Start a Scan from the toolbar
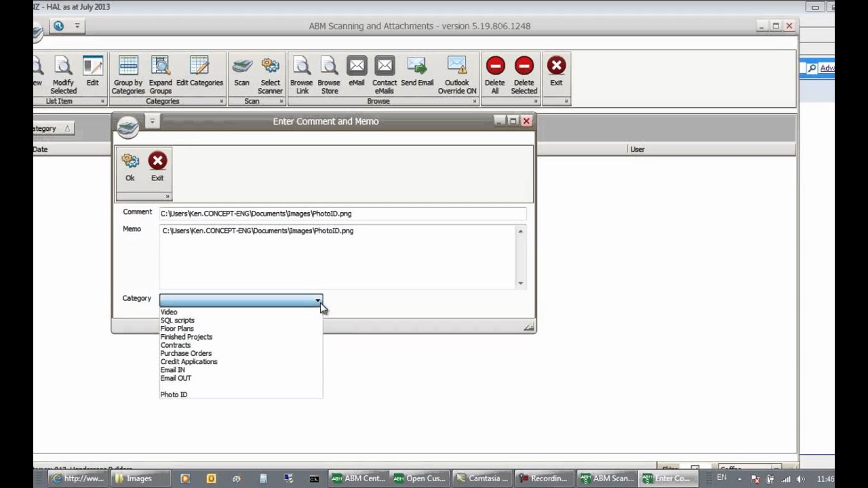This screenshot has width=868, height=488. coord(241,71)
